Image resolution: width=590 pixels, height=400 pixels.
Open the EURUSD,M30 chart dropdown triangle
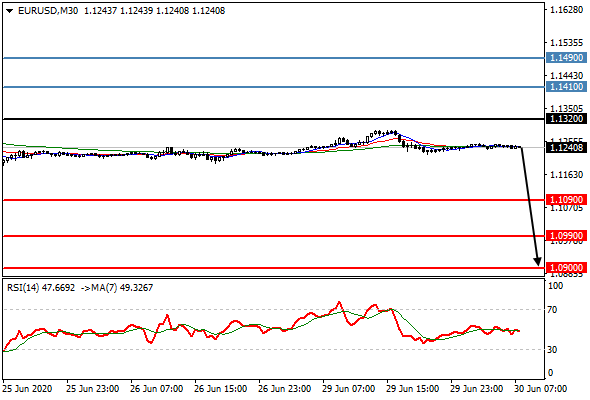[x=10, y=11]
